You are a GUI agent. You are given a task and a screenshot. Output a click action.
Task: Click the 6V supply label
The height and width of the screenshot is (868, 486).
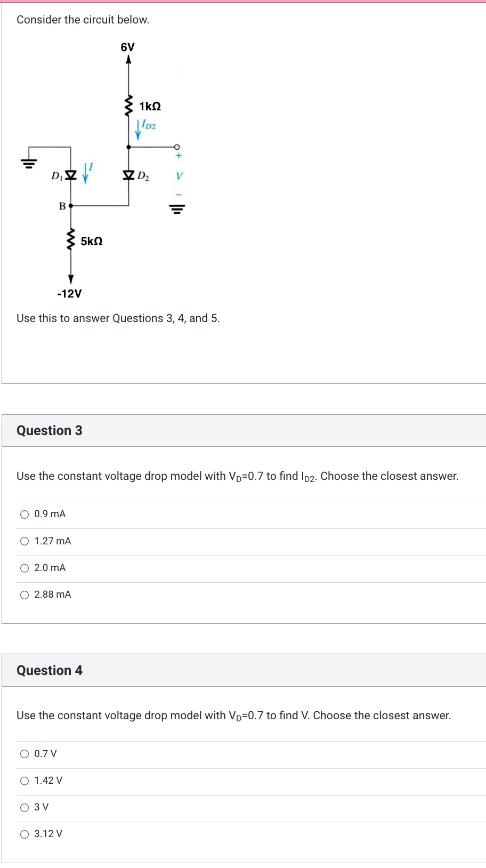click(128, 46)
